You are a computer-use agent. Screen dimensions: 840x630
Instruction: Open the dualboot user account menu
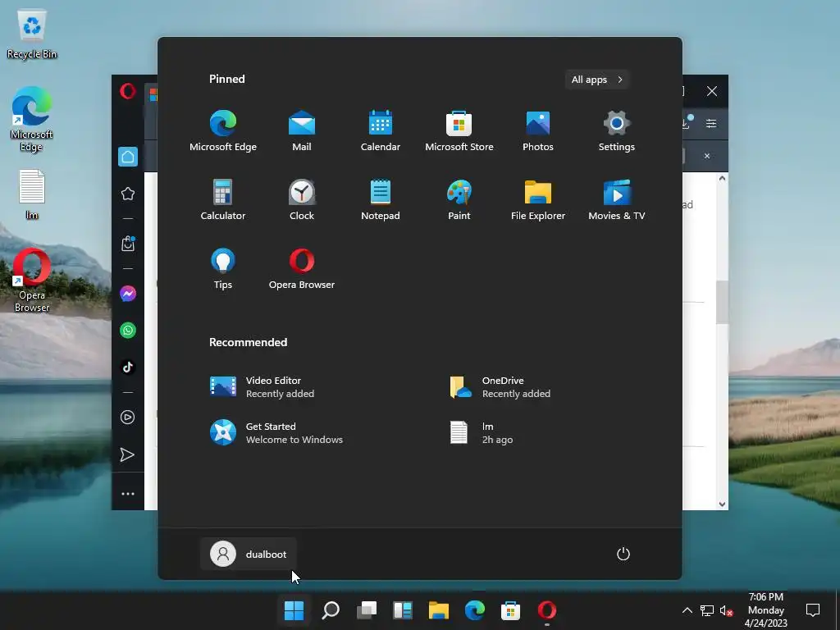click(249, 554)
